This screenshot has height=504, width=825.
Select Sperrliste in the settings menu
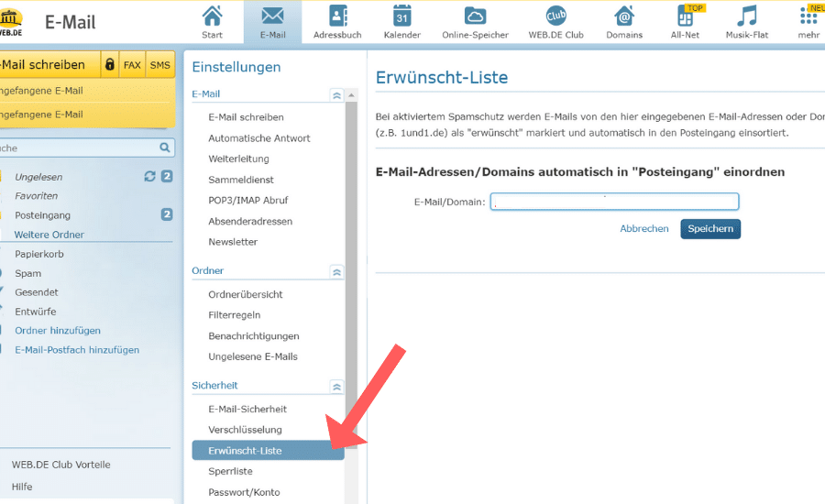coord(230,471)
